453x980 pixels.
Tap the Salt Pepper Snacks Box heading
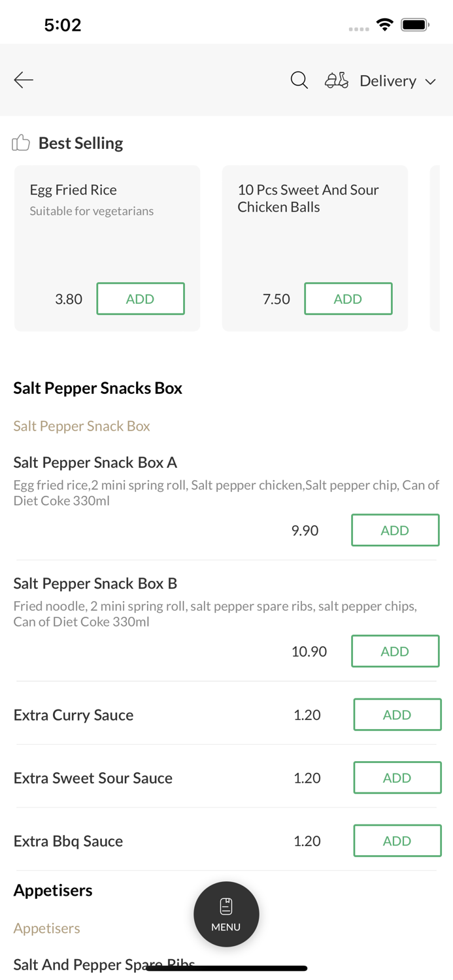pyautogui.click(x=98, y=388)
